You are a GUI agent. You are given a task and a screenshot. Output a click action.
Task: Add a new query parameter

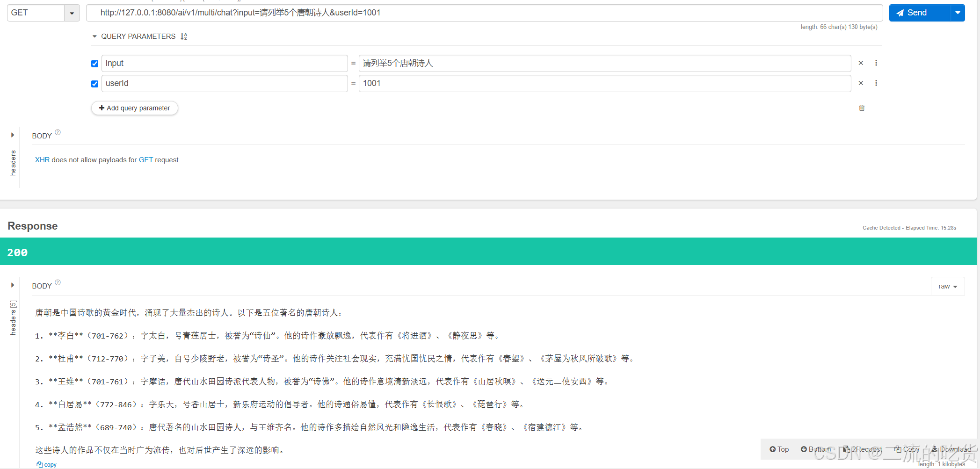135,108
